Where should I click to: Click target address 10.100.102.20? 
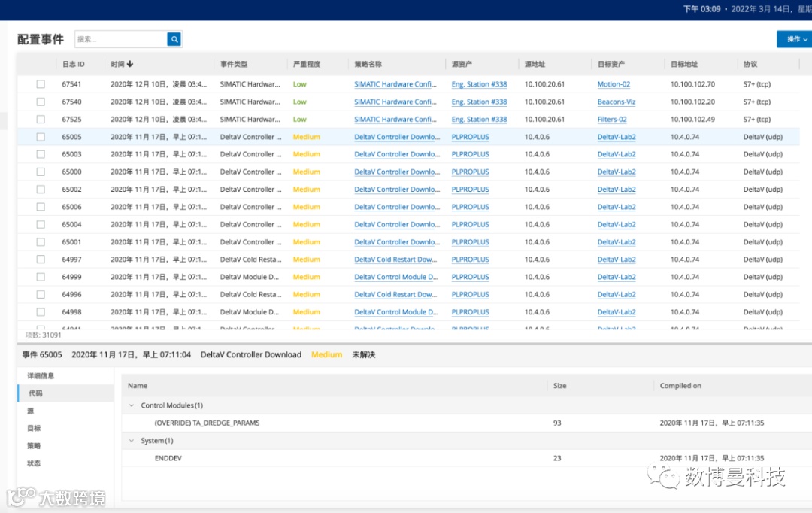pos(692,102)
